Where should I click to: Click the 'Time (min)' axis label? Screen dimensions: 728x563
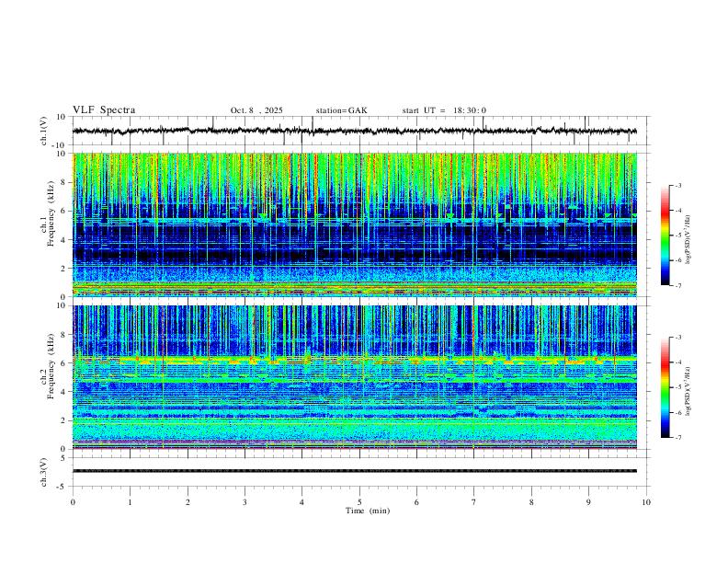pyautogui.click(x=368, y=511)
